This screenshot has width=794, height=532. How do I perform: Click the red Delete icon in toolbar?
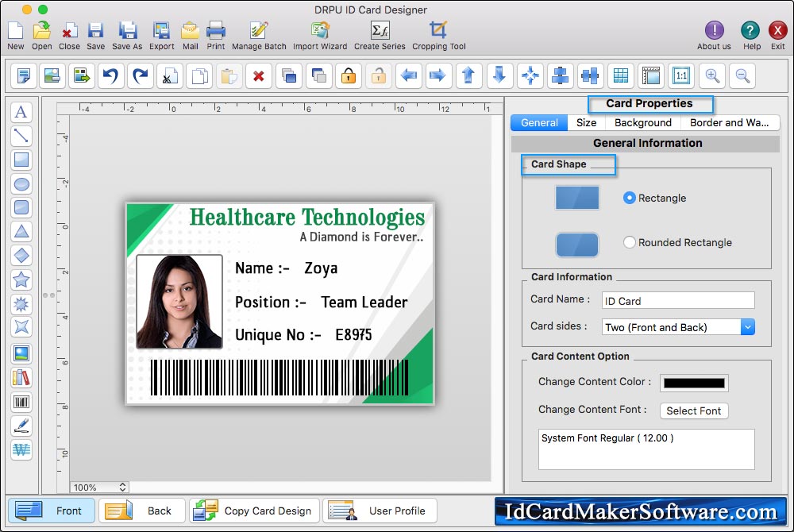(x=258, y=76)
